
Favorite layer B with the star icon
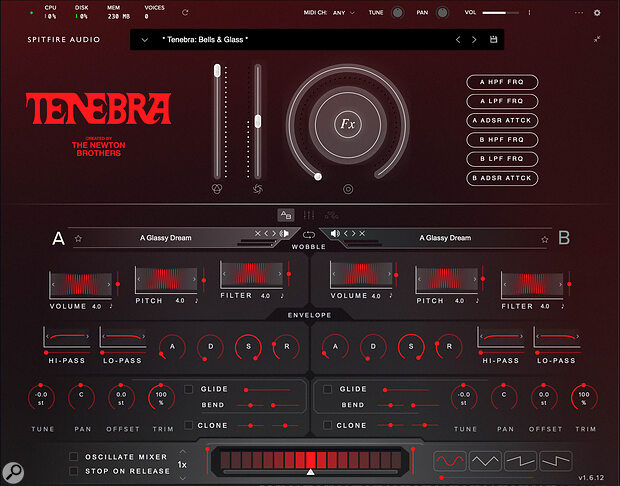545,239
